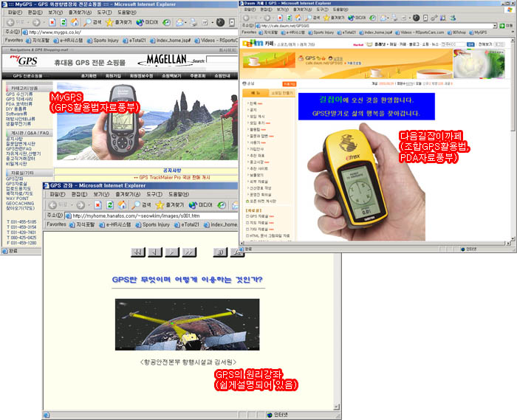517x420 pixels.
Task: Click Stop icon in GPS 강좌 browser toolbar
Action: click(x=97, y=204)
